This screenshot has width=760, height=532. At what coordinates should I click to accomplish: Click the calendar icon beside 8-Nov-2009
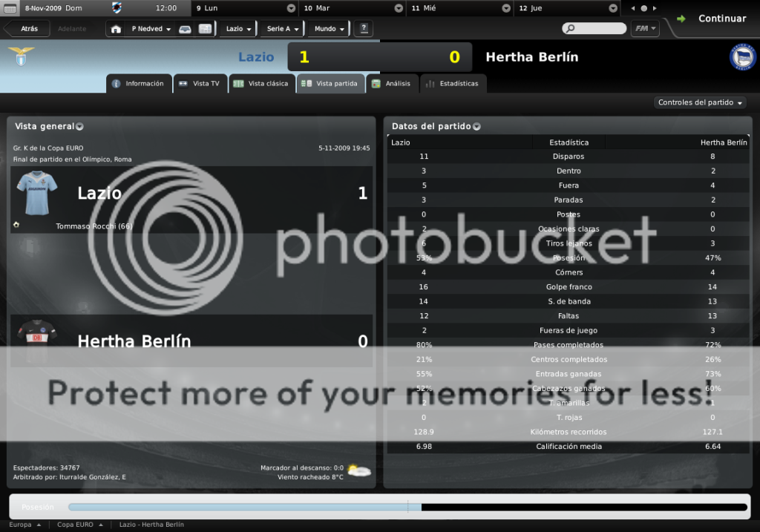coord(10,8)
